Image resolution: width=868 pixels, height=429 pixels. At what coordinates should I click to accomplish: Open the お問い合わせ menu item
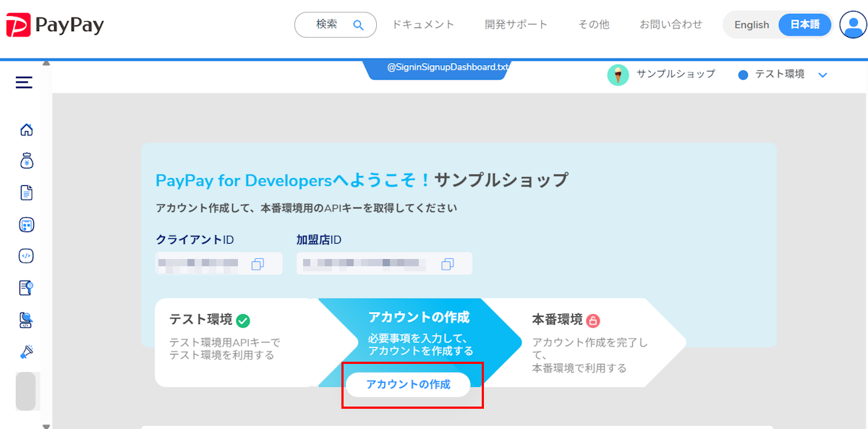coord(671,25)
